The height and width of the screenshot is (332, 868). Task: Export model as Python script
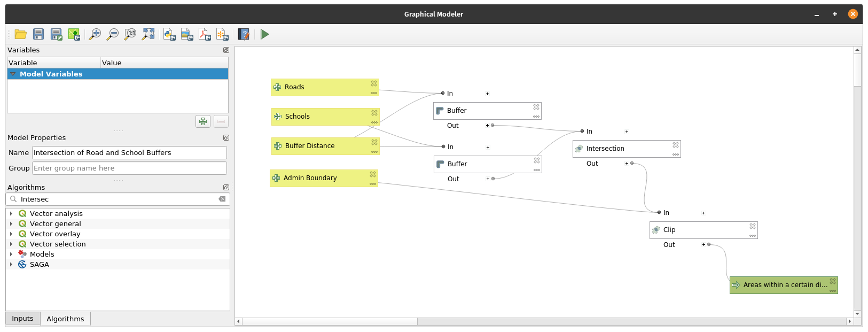pyautogui.click(x=169, y=34)
